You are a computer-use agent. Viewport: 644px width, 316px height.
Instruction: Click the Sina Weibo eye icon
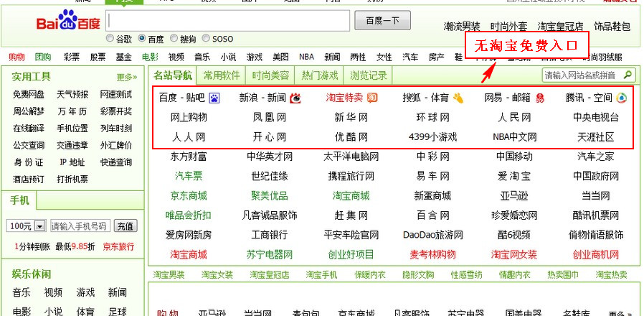pyautogui.click(x=295, y=98)
